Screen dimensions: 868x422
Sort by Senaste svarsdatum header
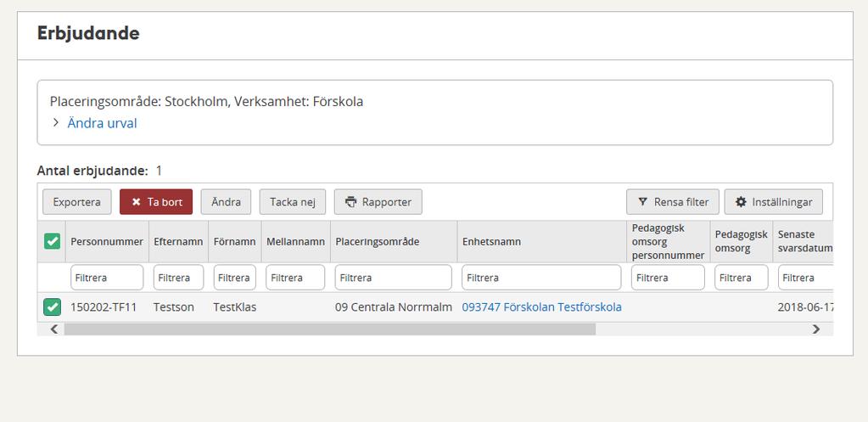803,241
